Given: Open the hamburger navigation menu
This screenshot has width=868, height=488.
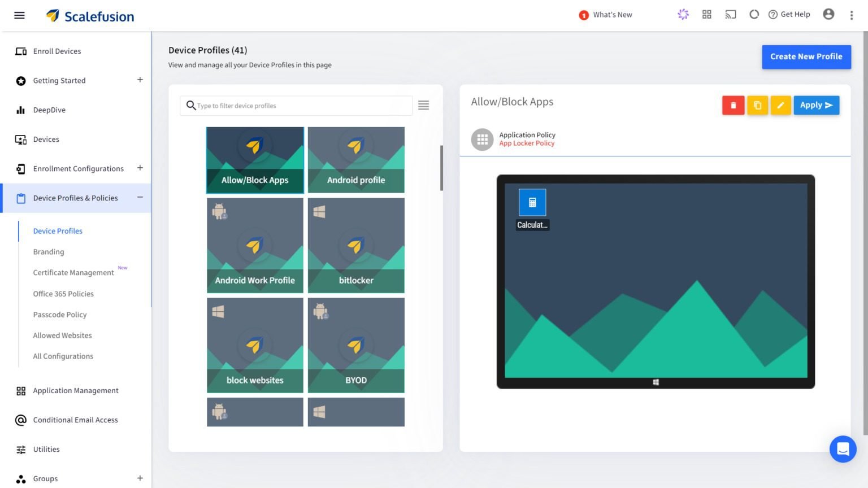Looking at the screenshot, I should click(x=19, y=15).
